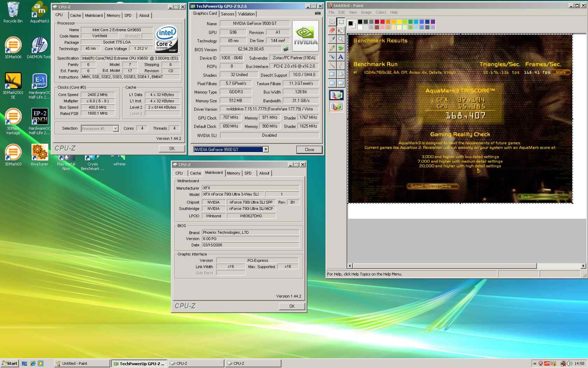Open the 3DMark2001 SE desktop icon
The height and width of the screenshot is (368, 588).
tap(13, 86)
